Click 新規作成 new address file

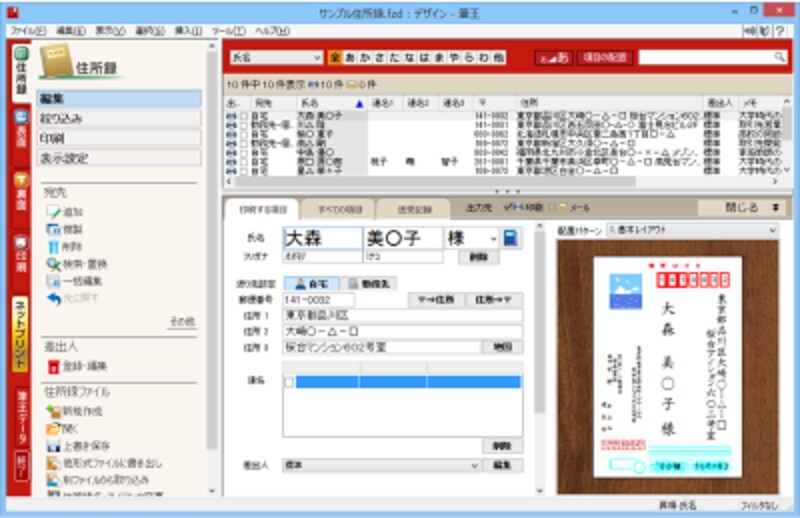point(74,411)
